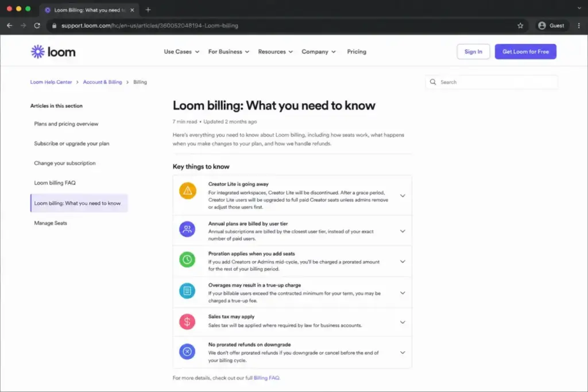
Task: Open the Guest profile menu
Action: pyautogui.click(x=551, y=25)
